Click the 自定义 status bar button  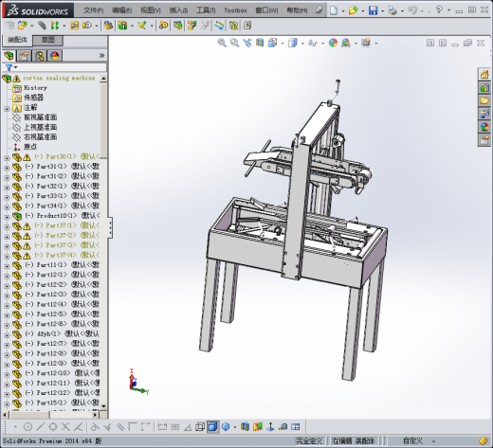pos(412,440)
